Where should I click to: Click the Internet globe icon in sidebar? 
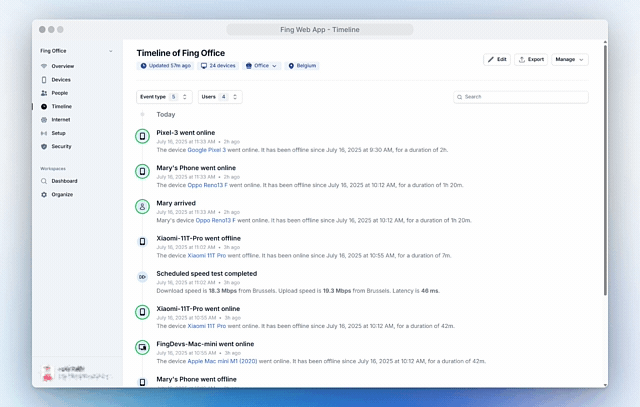point(44,120)
